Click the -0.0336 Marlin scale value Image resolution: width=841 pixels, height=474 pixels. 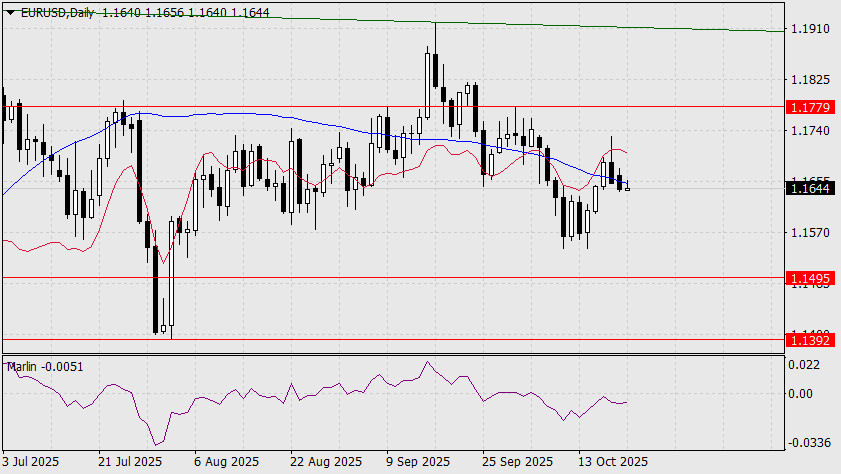click(x=808, y=441)
